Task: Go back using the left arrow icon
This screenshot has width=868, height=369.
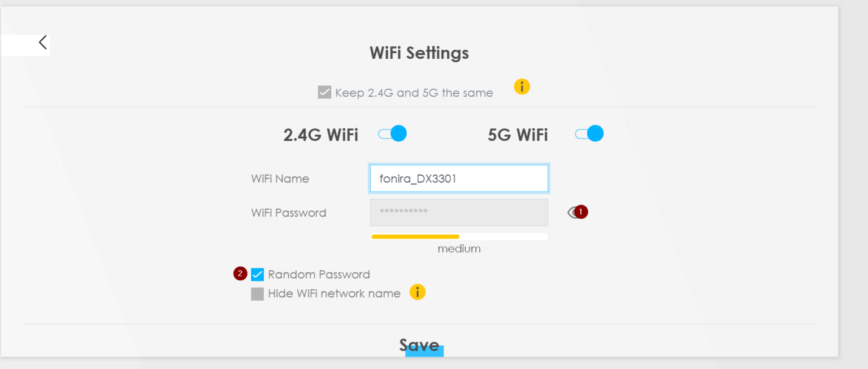Action: 42,42
